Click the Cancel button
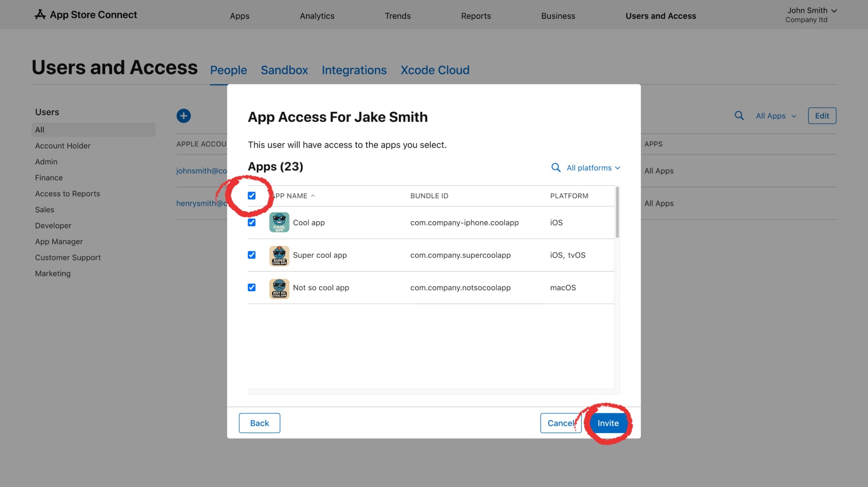 click(560, 423)
